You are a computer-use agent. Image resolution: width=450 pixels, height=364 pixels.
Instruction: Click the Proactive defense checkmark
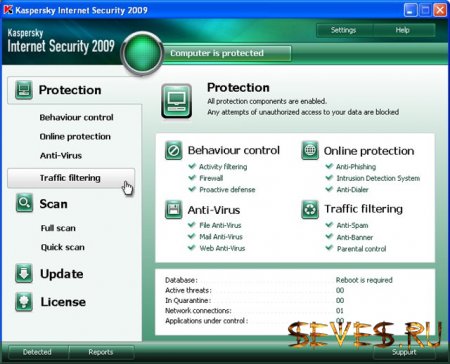192,189
